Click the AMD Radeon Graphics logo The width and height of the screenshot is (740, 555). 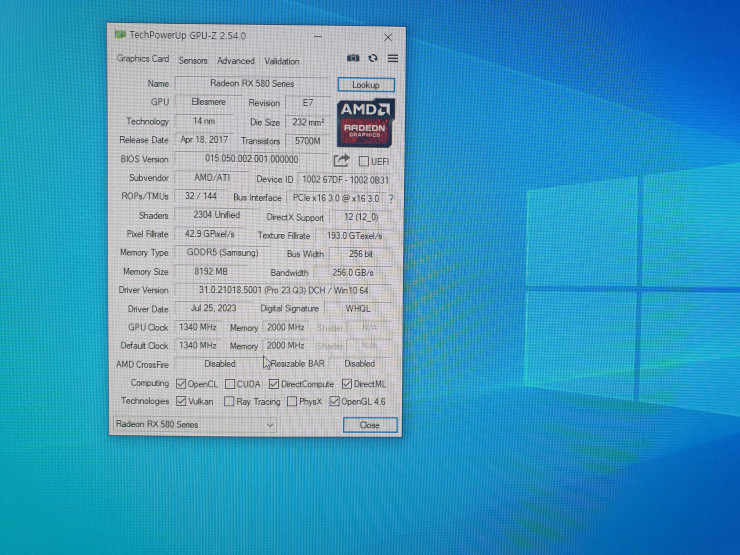click(x=366, y=123)
